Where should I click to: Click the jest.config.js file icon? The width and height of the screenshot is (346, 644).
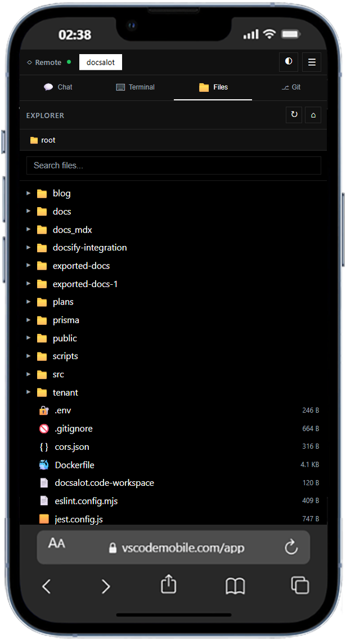[44, 519]
